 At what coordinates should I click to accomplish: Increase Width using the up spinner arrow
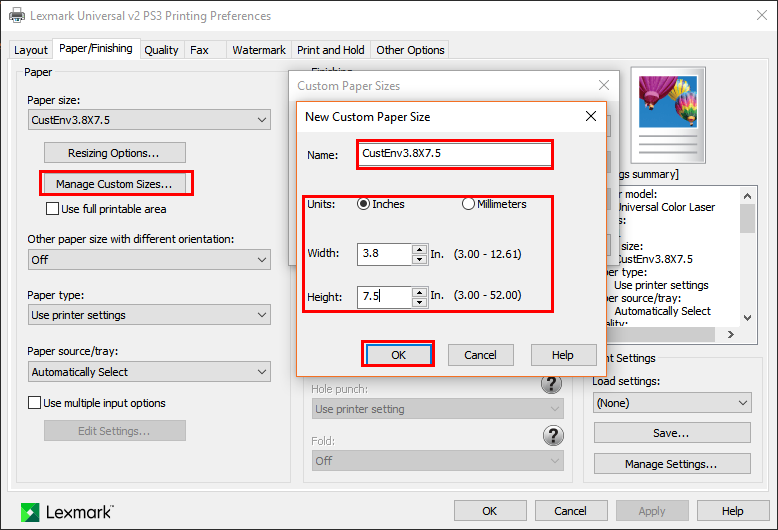coord(420,249)
